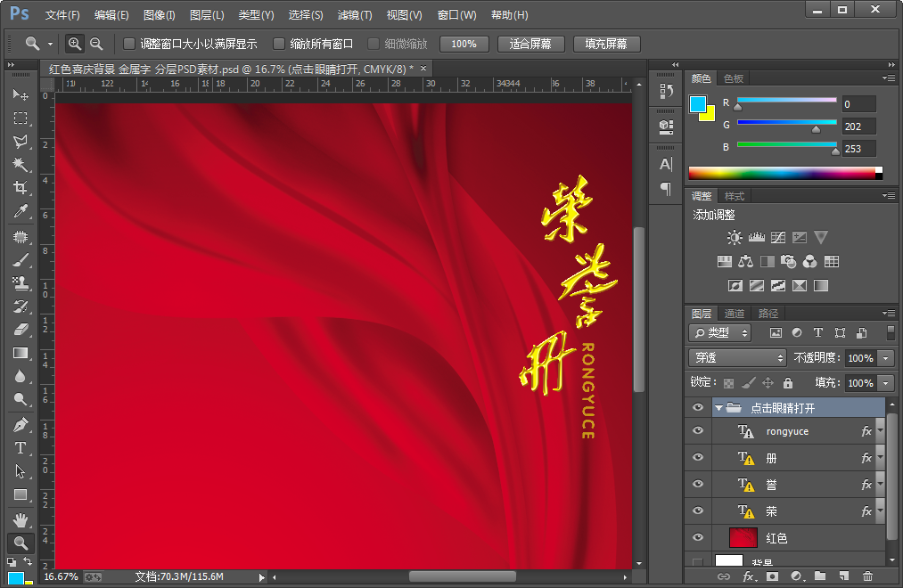Viewport: 903px width, 588px height.
Task: Open the Character panel icon
Action: [666, 165]
